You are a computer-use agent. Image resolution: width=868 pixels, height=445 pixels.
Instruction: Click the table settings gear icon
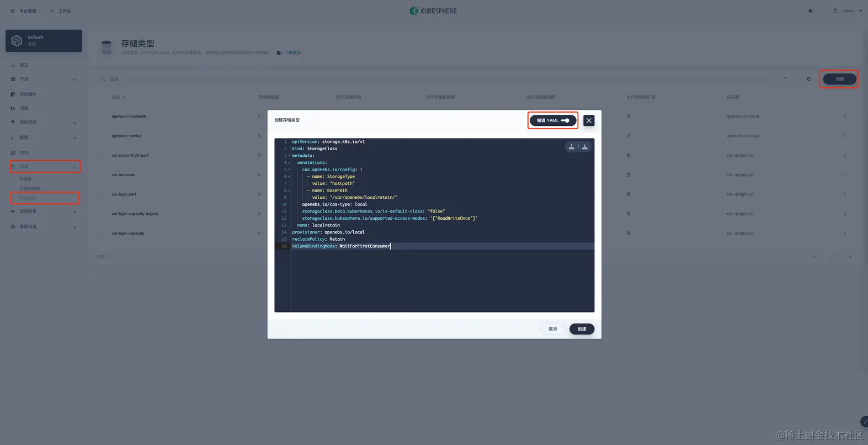click(809, 79)
